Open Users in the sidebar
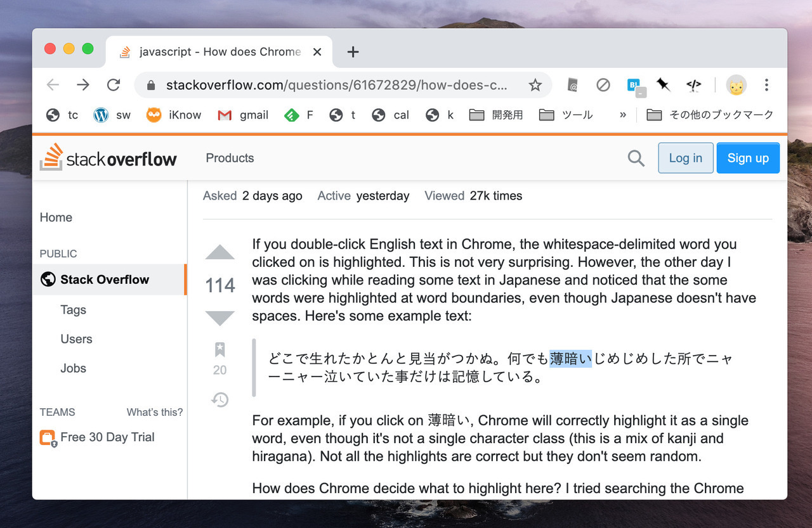 (76, 339)
